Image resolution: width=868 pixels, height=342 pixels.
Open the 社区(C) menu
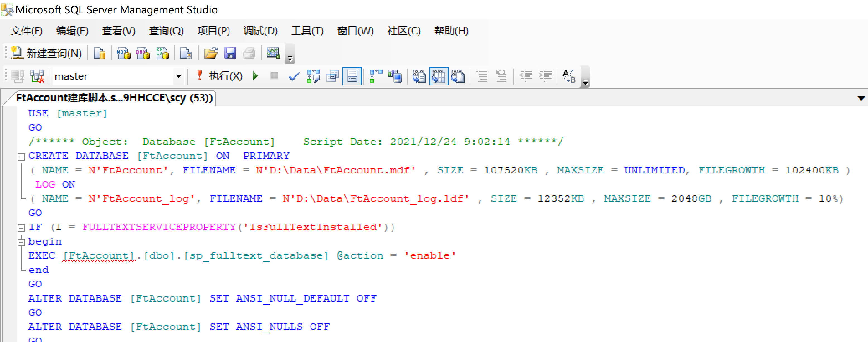click(x=404, y=31)
